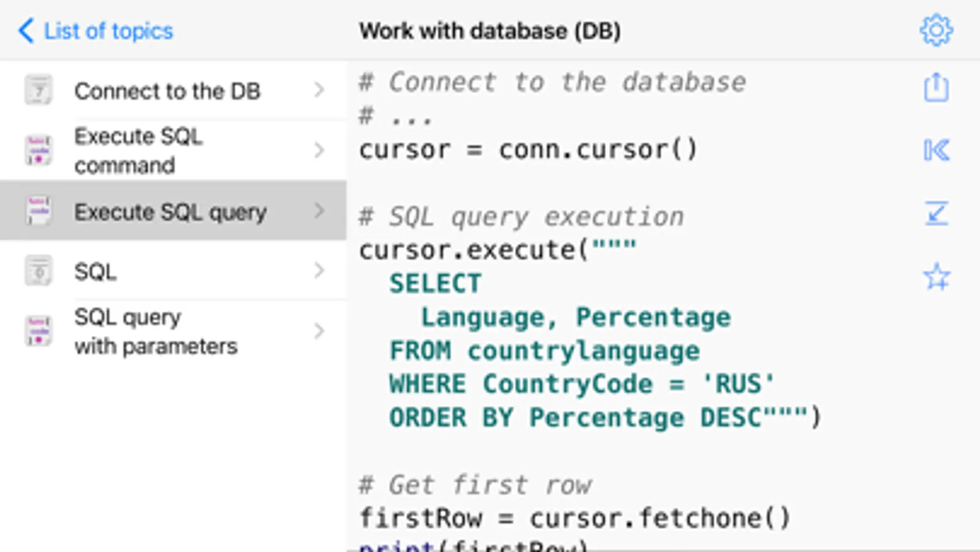
Task: Tap the Execute SQL command code icon
Action: tap(39, 151)
